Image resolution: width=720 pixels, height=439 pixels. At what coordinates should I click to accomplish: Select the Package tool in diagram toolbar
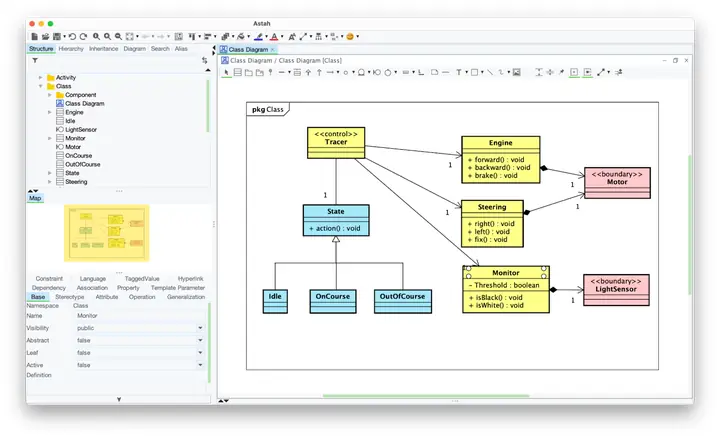248,72
